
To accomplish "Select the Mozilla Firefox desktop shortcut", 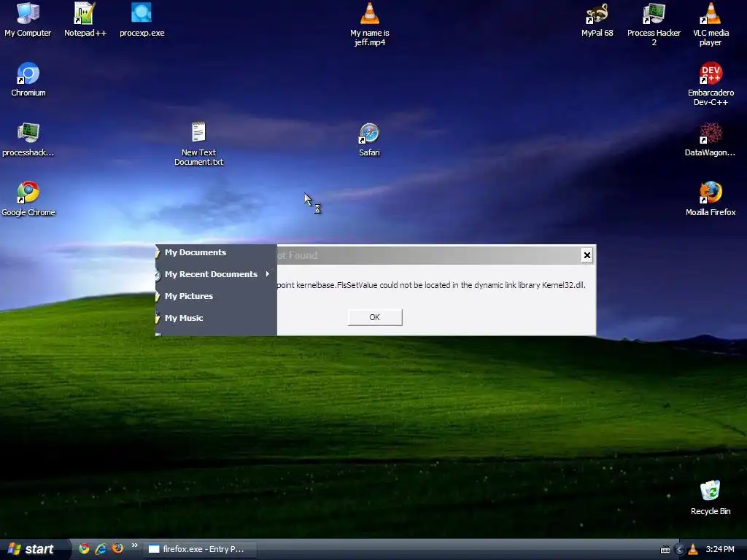I will [711, 199].
